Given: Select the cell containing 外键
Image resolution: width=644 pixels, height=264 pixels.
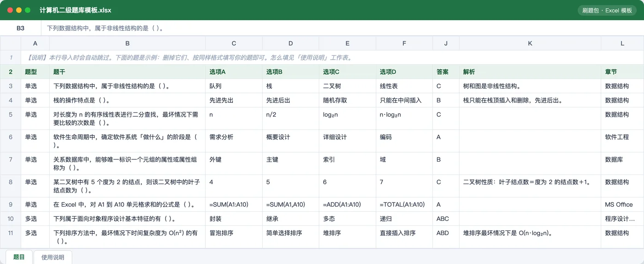Looking at the screenshot, I should (234, 163).
